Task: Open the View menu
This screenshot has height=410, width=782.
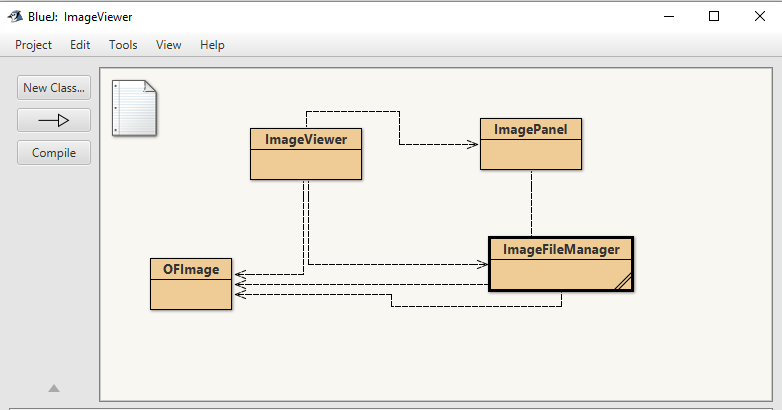Action: coord(169,45)
